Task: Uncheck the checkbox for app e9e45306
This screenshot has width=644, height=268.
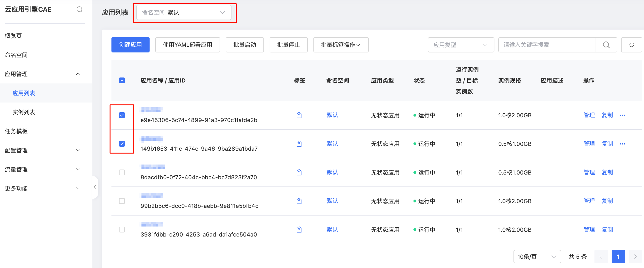Action: (122, 115)
